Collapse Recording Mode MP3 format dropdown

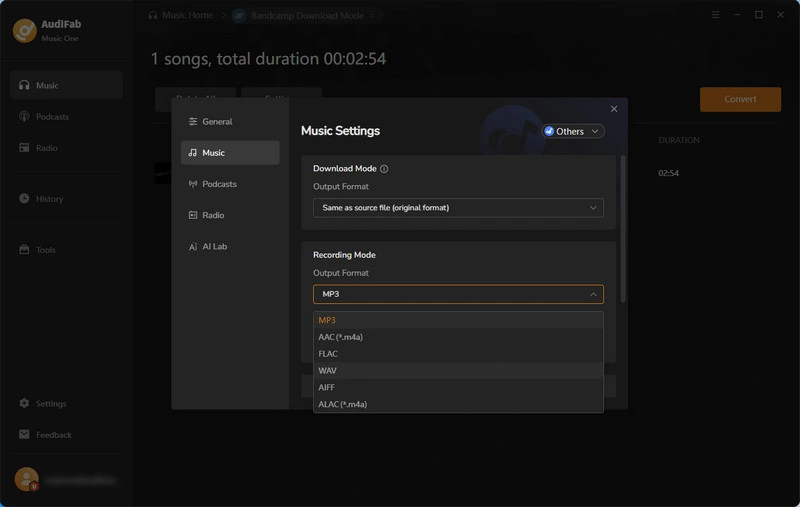(458, 294)
